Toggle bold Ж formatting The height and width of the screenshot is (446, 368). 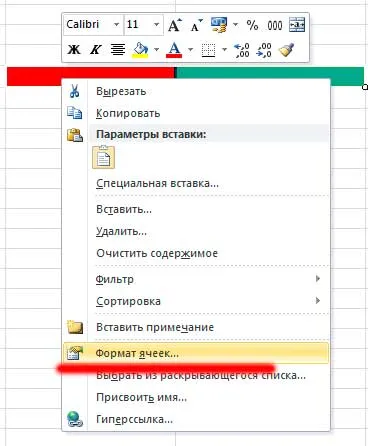pos(74,50)
